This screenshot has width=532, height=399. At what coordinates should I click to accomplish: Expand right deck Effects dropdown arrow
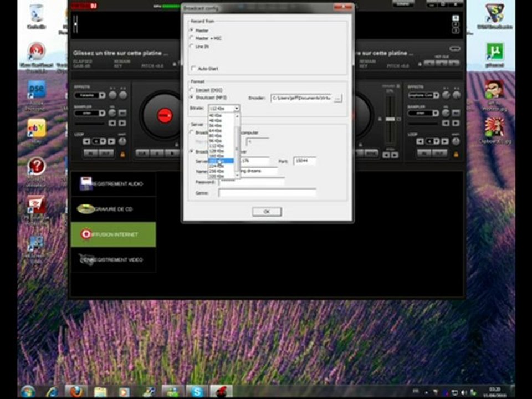click(x=436, y=95)
